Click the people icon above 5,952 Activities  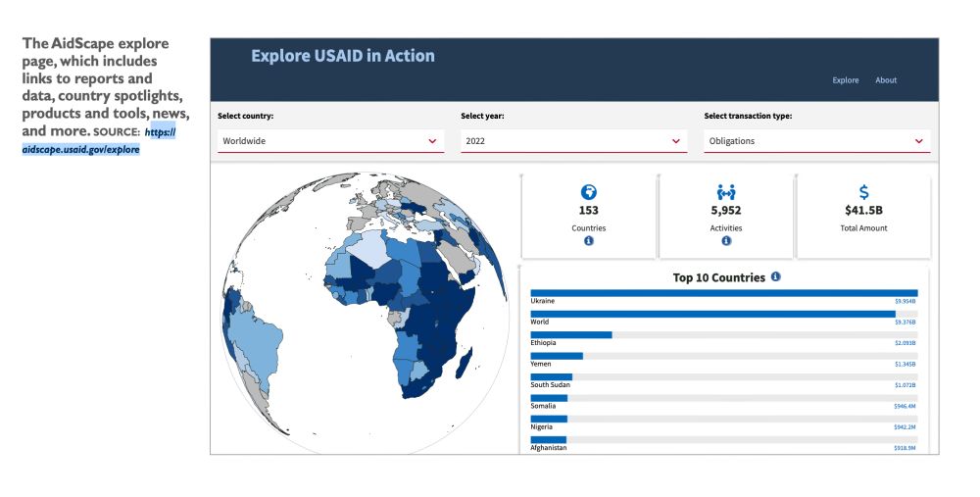[725, 192]
